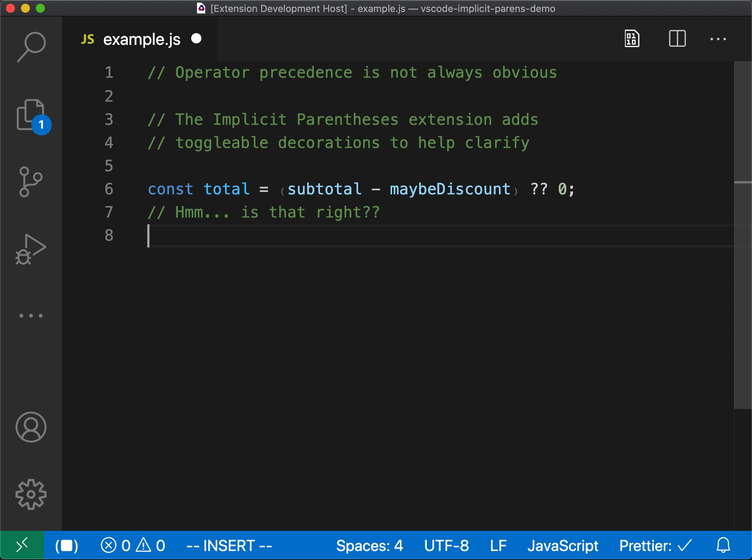Open the Source Control view

click(31, 181)
